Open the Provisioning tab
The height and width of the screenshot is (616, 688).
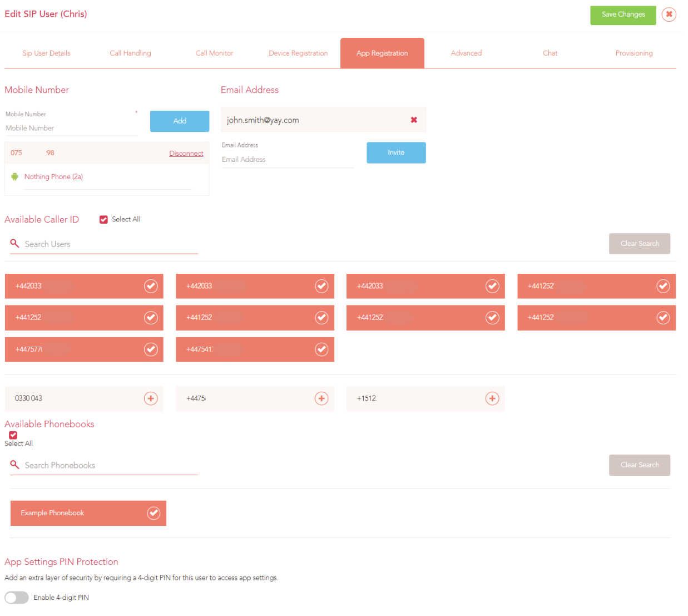[634, 53]
